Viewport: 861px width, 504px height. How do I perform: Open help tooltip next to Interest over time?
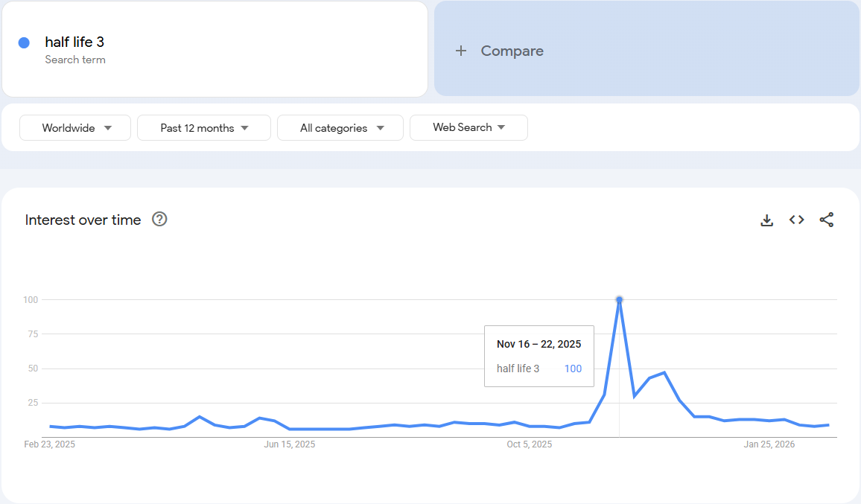(159, 219)
